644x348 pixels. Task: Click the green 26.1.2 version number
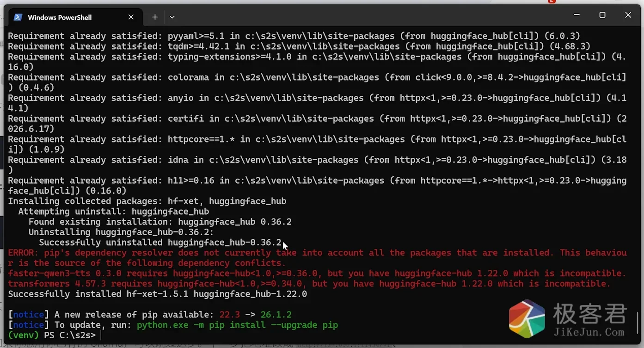[276, 315]
